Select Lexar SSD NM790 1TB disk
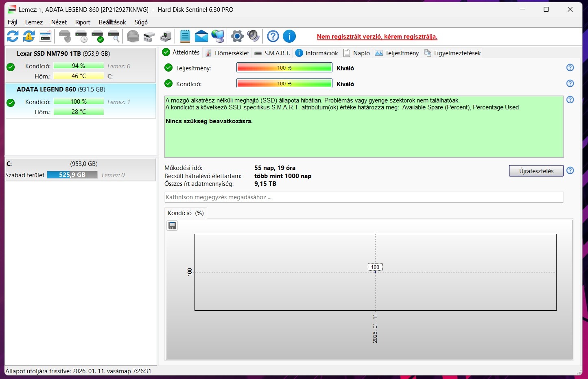 pyautogui.click(x=81, y=65)
